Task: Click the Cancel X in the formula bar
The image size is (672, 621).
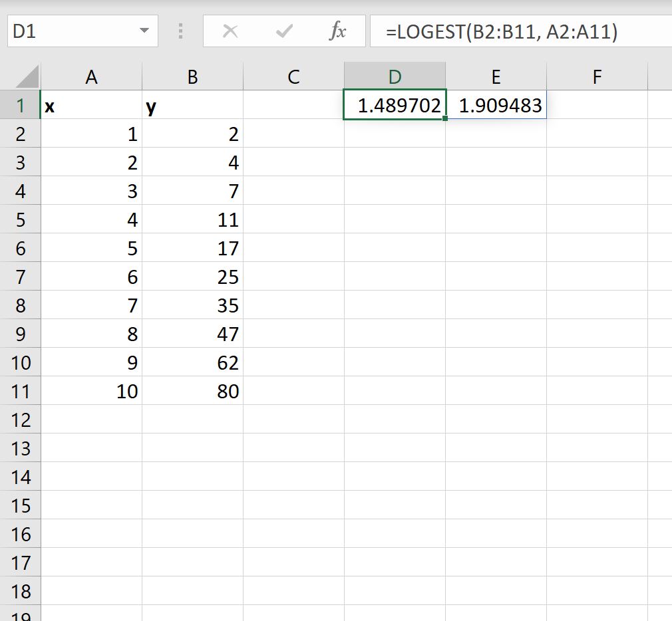Action: (x=231, y=31)
